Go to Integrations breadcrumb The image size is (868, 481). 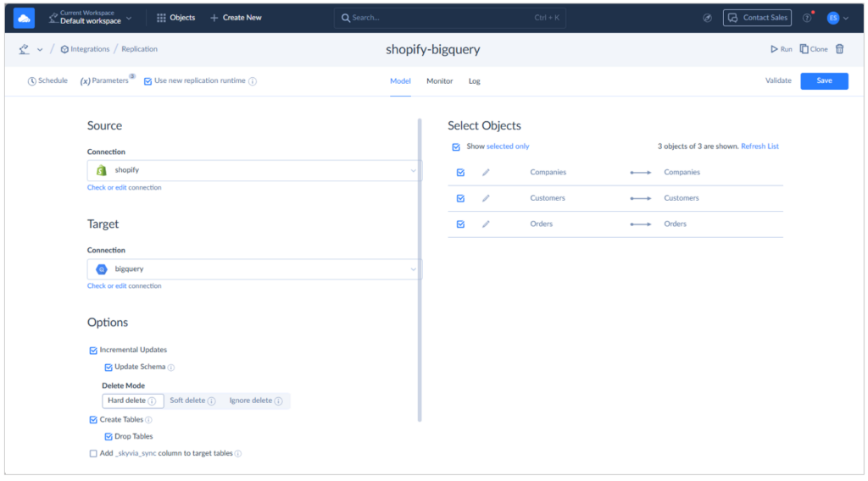pyautogui.click(x=86, y=49)
